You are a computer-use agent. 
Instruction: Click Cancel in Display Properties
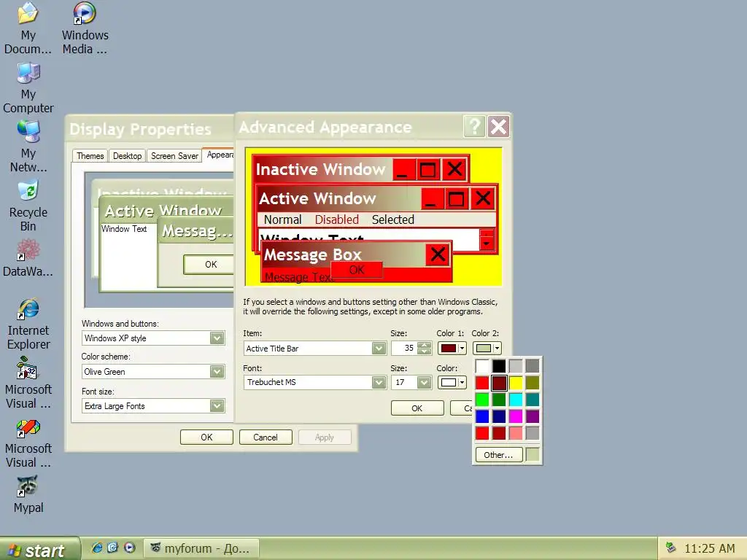click(265, 437)
